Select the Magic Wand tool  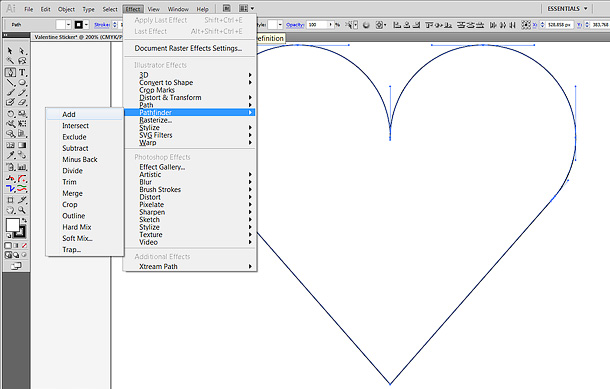pos(10,61)
